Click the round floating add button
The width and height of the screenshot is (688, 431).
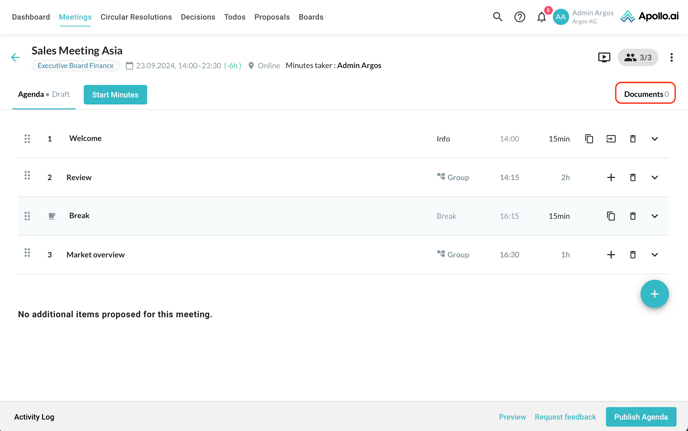[654, 294]
